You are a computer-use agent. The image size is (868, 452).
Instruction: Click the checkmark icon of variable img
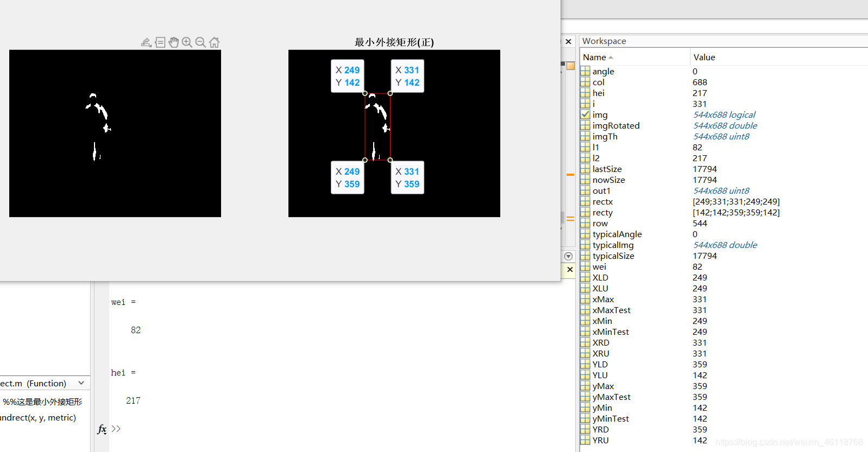(585, 114)
